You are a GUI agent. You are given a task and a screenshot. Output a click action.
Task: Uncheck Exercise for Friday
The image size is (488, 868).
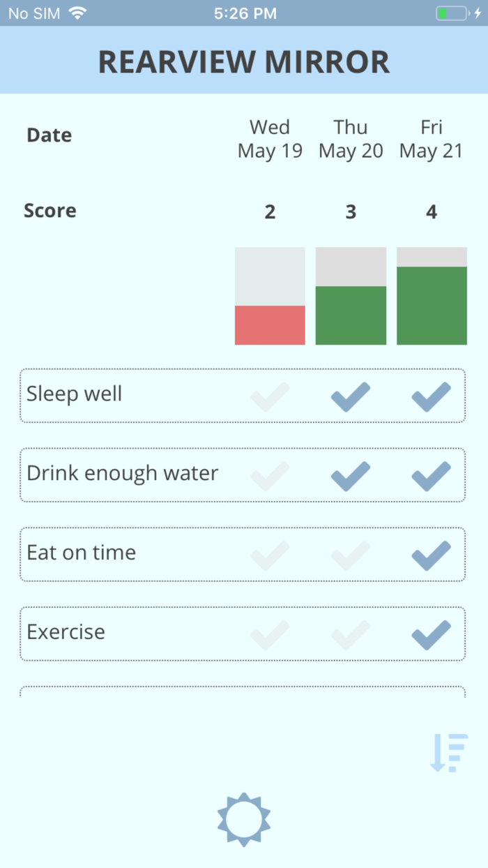click(431, 635)
